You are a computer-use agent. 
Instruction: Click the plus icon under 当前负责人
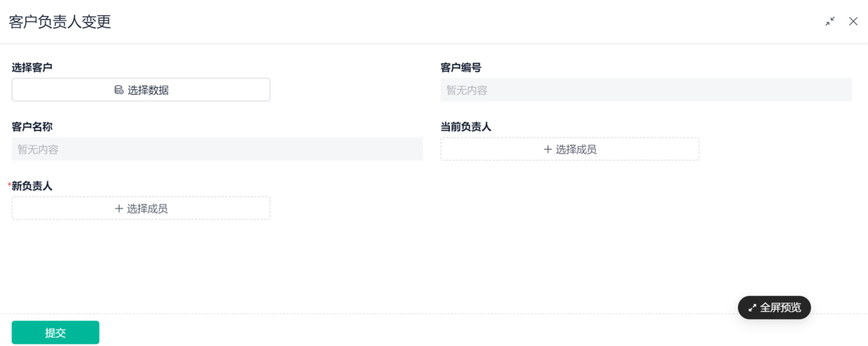[x=548, y=149]
